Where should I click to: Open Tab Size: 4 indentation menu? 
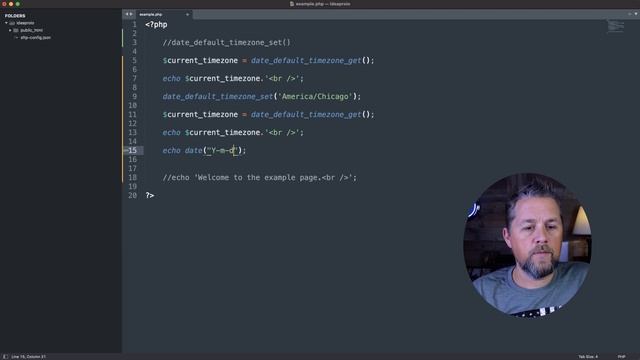point(588,357)
